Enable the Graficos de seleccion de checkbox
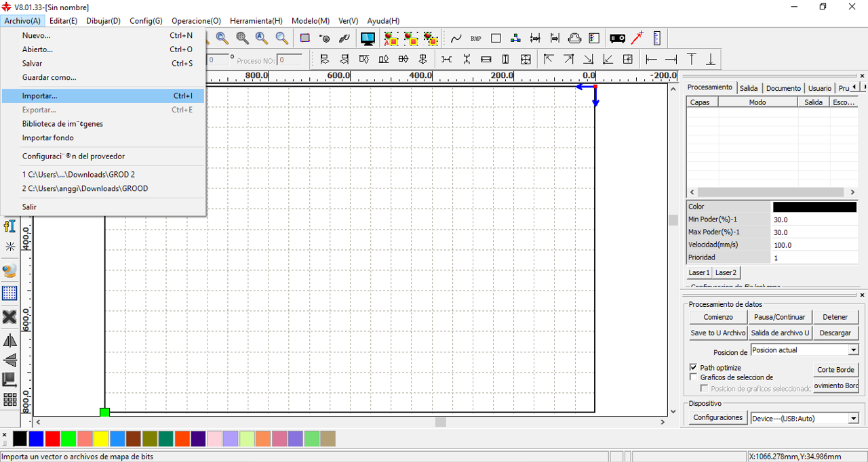Viewport: 868px width, 462px height. [x=693, y=377]
